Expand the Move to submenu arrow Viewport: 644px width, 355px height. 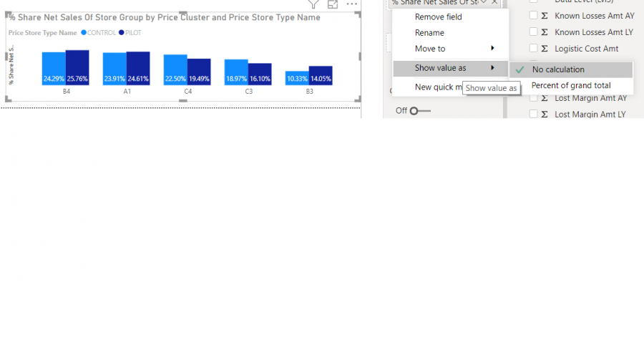click(492, 48)
